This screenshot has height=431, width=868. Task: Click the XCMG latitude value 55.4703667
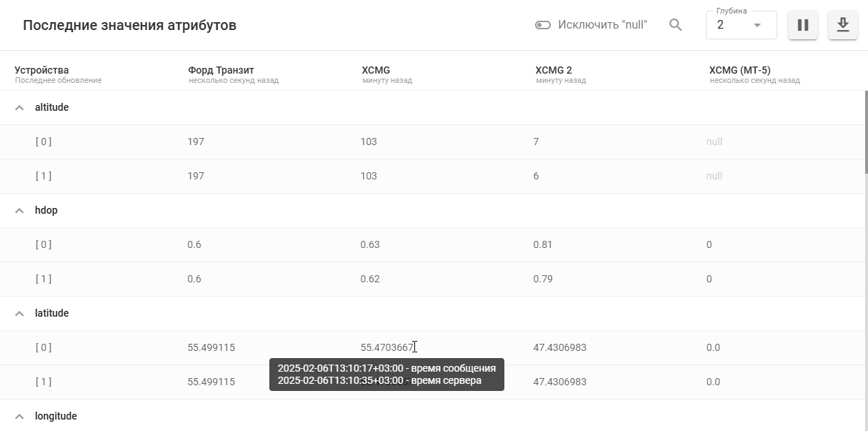(386, 347)
